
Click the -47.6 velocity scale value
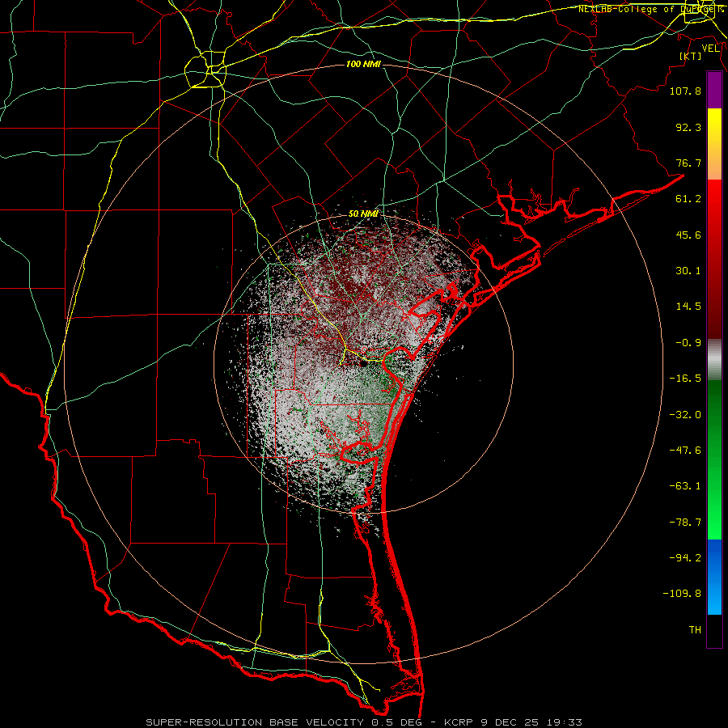[685, 451]
